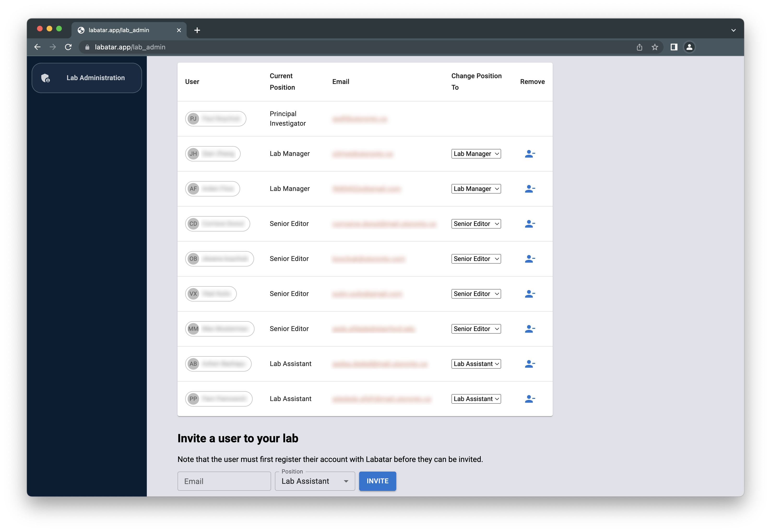The width and height of the screenshot is (771, 532).
Task: Click the PJ user chip
Action: 215,119
